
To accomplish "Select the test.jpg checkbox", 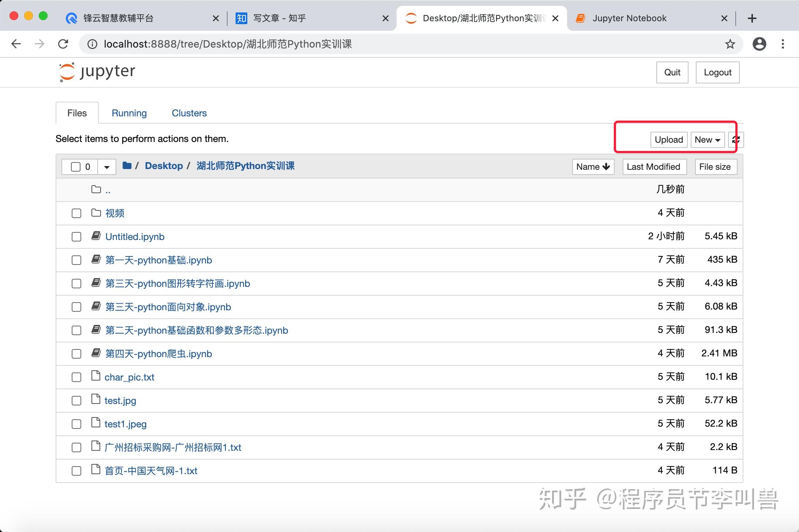I will 76,401.
